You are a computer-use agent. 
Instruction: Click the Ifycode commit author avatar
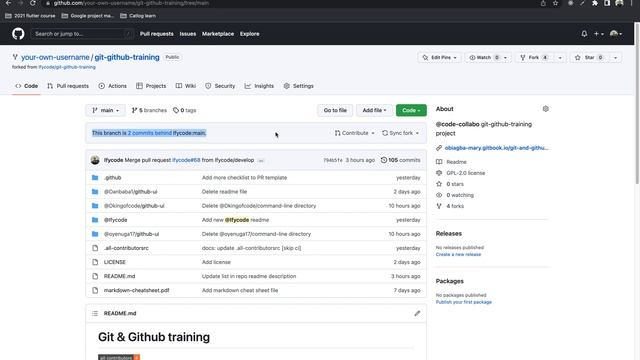point(95,160)
